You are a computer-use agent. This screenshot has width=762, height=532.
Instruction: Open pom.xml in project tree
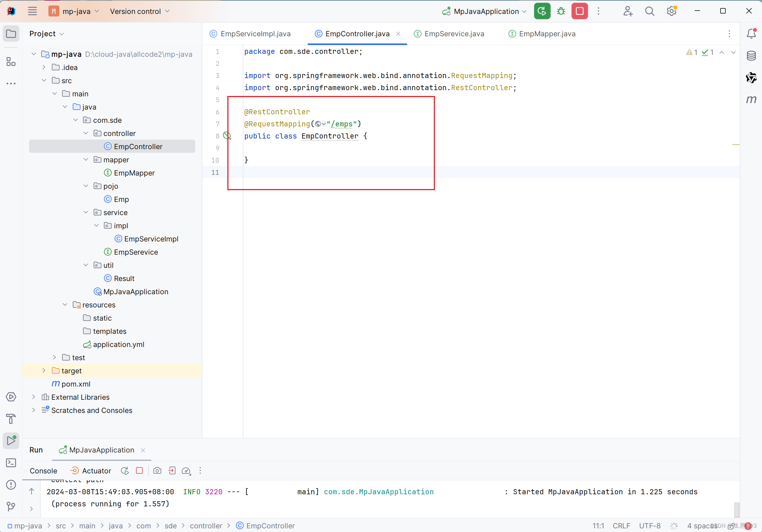point(76,384)
